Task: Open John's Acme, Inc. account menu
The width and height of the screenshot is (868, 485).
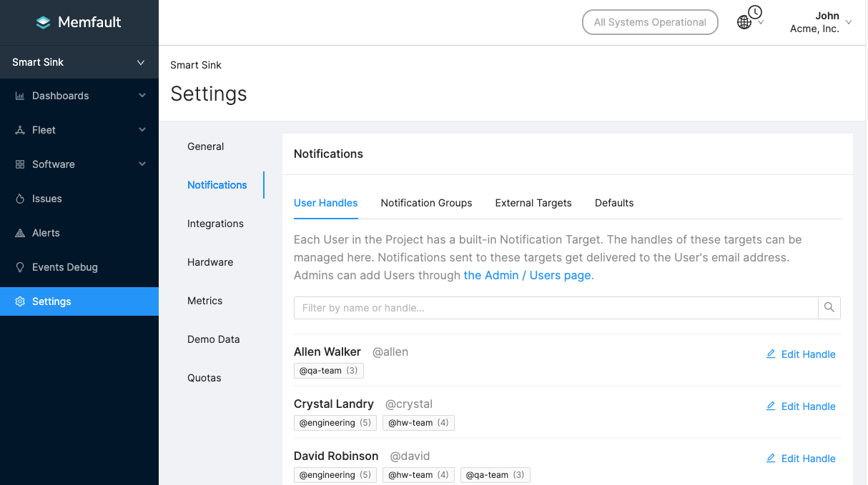Action: coord(819,22)
